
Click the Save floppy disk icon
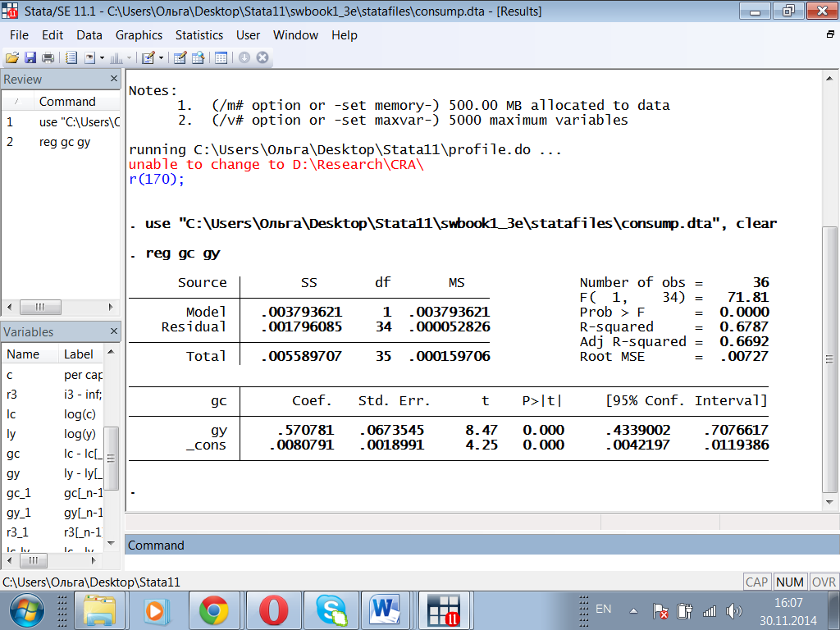(x=30, y=57)
